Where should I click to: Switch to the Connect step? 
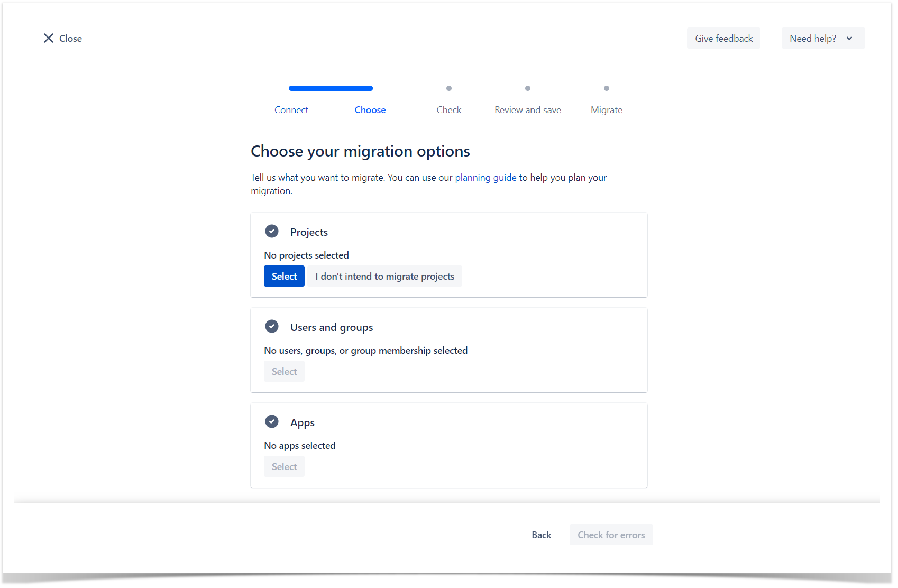coord(291,110)
